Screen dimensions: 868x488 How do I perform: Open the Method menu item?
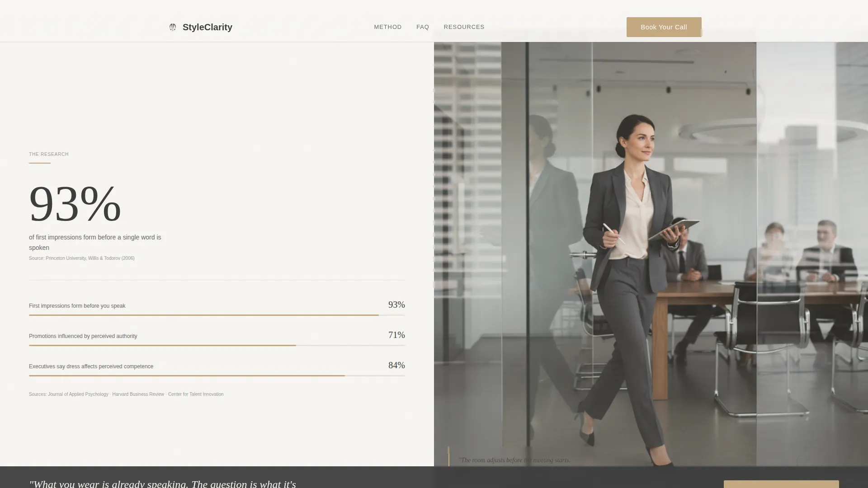pos(388,27)
